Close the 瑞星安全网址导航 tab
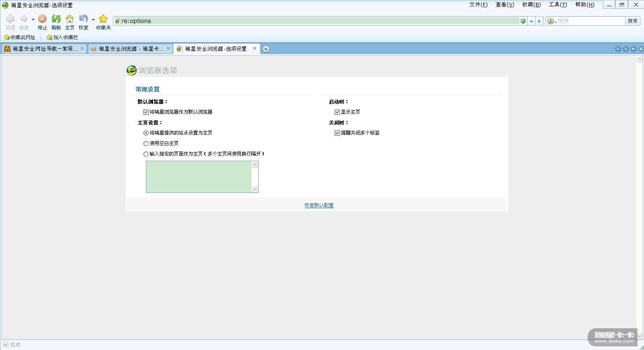Image resolution: width=644 pixels, height=350 pixels. coord(82,48)
